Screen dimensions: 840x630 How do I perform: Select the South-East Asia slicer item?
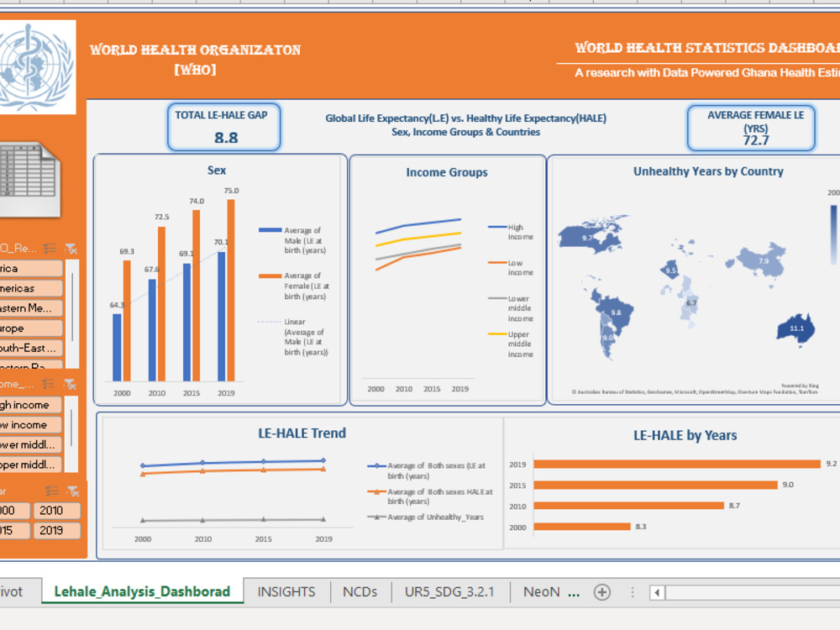tap(30, 348)
